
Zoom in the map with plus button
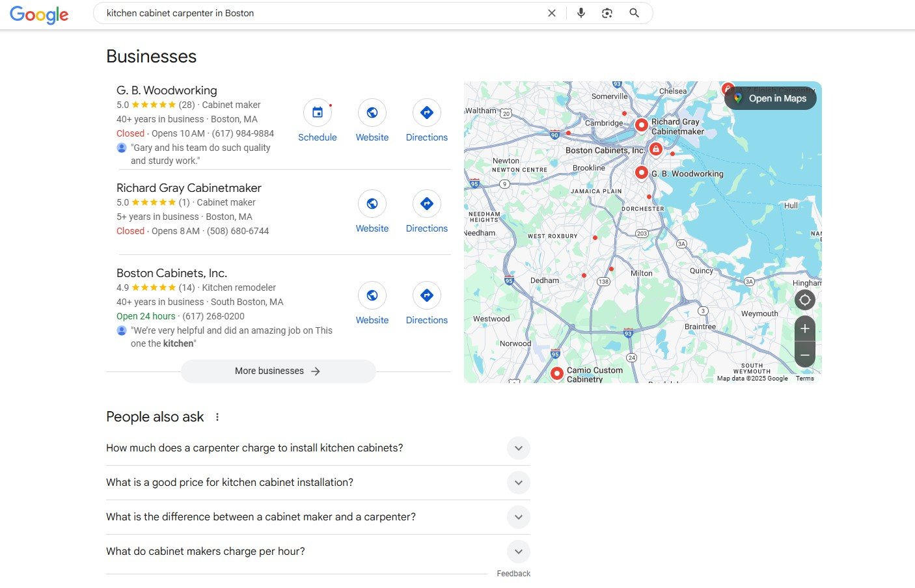(x=805, y=328)
